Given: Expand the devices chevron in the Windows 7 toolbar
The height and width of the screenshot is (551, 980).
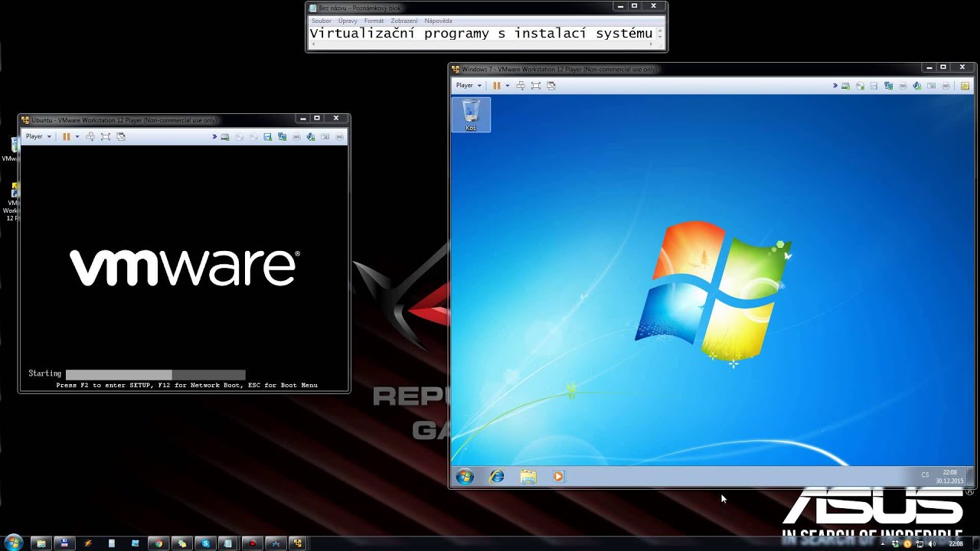Looking at the screenshot, I should coord(835,86).
